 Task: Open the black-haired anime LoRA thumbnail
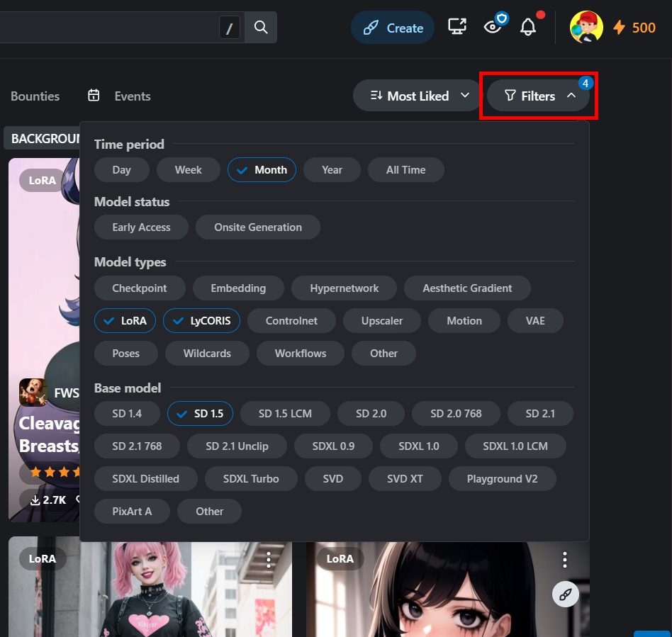point(447,595)
